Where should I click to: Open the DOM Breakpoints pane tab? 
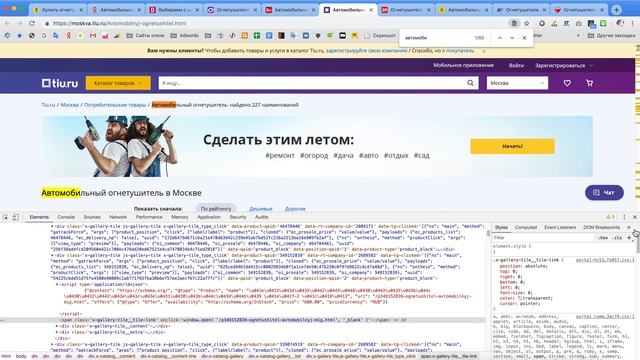point(601,227)
